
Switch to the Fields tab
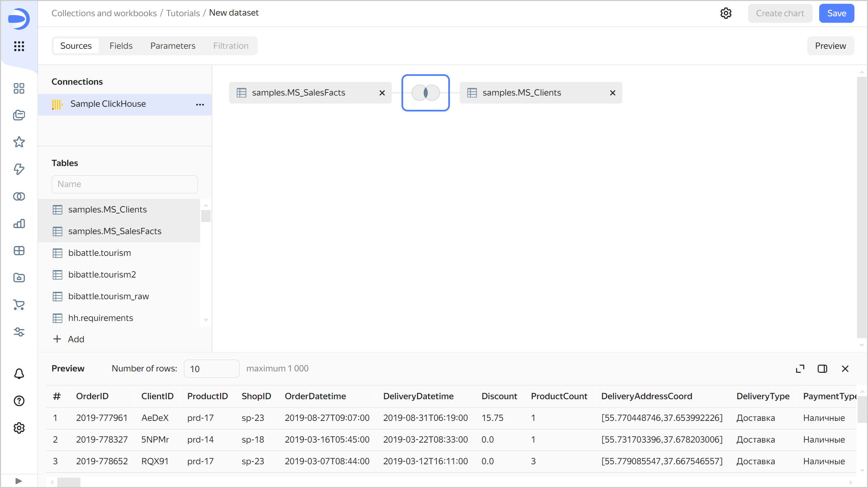point(121,46)
